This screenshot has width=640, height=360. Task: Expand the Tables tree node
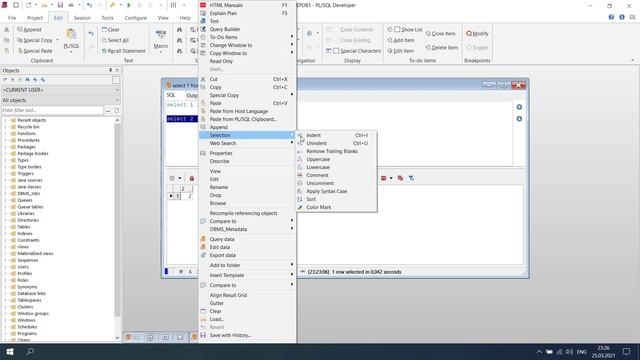pyautogui.click(x=6, y=227)
